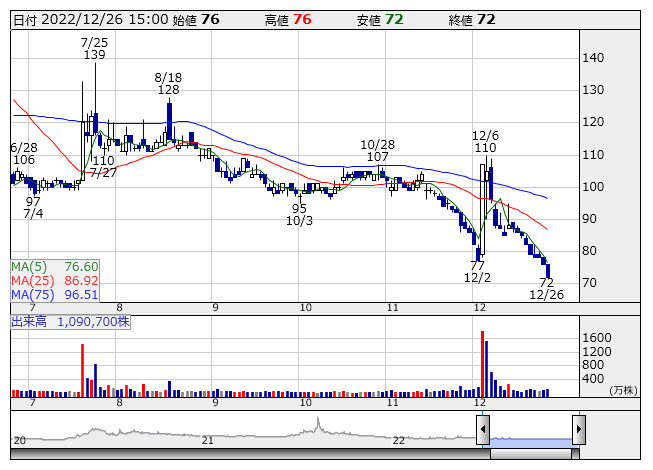
Task: Click the left range handle arrow
Action: pos(483,430)
